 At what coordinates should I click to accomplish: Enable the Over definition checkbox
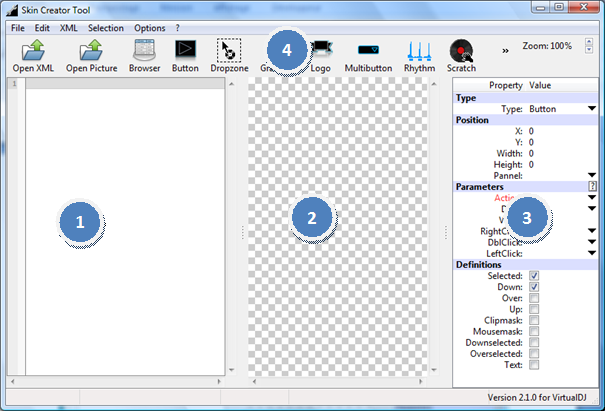[534, 298]
